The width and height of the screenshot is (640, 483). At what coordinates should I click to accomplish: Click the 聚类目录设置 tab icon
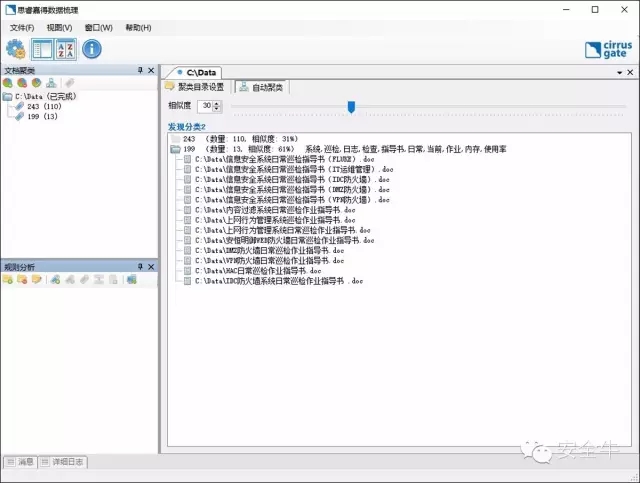tap(169, 86)
